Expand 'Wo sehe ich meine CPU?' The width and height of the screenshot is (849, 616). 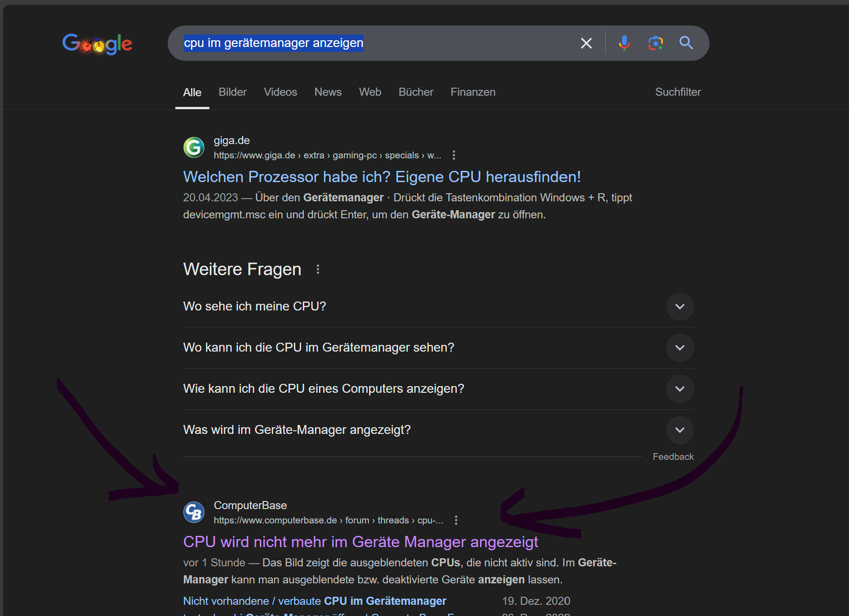coord(438,306)
